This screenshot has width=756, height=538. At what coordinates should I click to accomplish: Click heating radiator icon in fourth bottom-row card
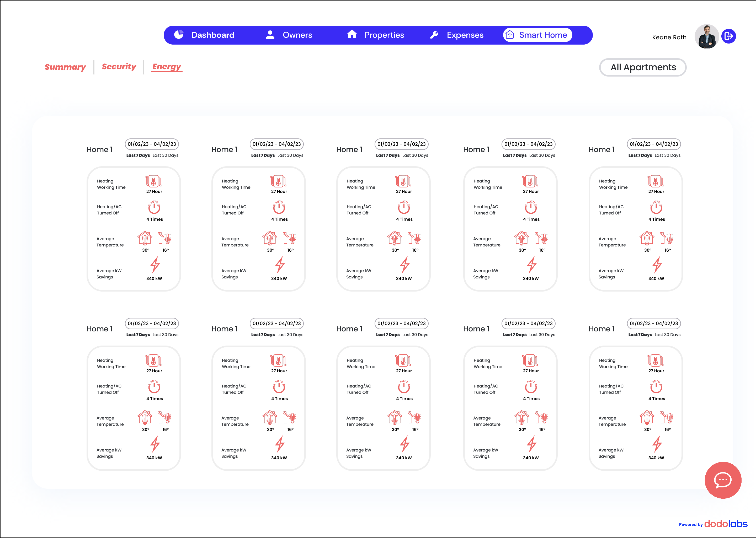click(530, 361)
